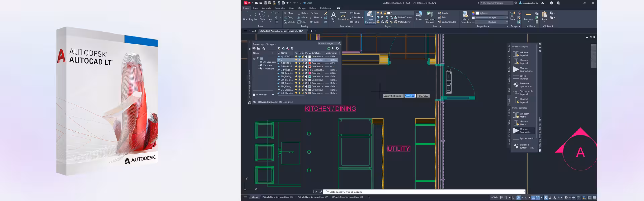Image resolution: width=644 pixels, height=201 pixels.
Task: Click the Search for layer field
Action: coord(329,43)
